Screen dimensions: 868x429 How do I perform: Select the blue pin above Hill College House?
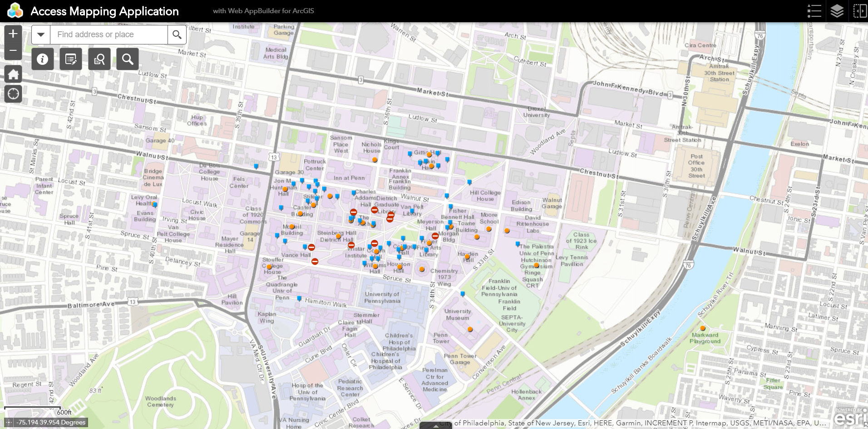click(x=469, y=182)
